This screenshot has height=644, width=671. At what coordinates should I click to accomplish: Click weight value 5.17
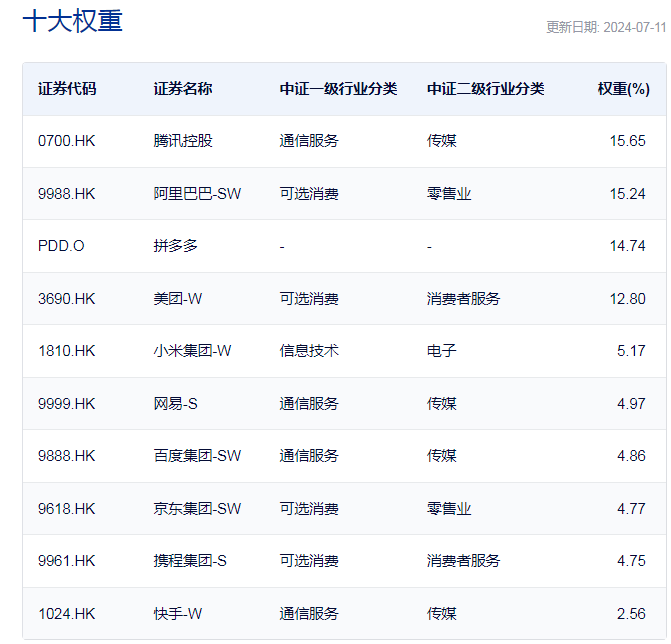click(631, 351)
